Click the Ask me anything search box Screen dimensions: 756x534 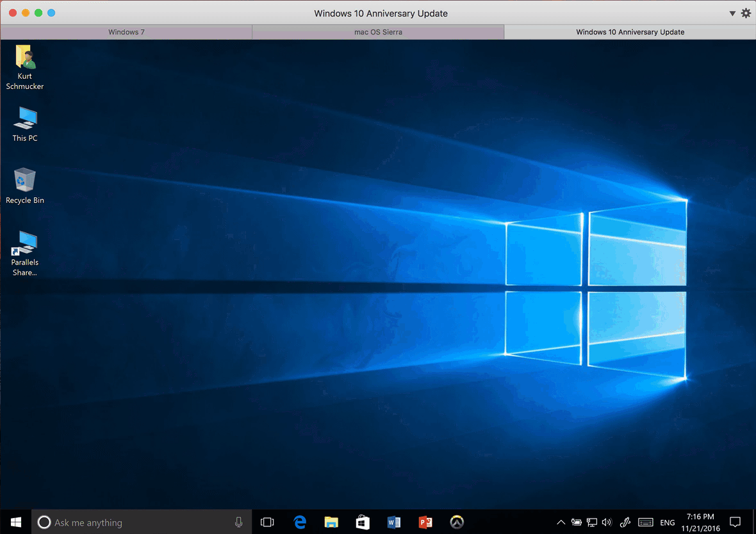[x=142, y=522]
